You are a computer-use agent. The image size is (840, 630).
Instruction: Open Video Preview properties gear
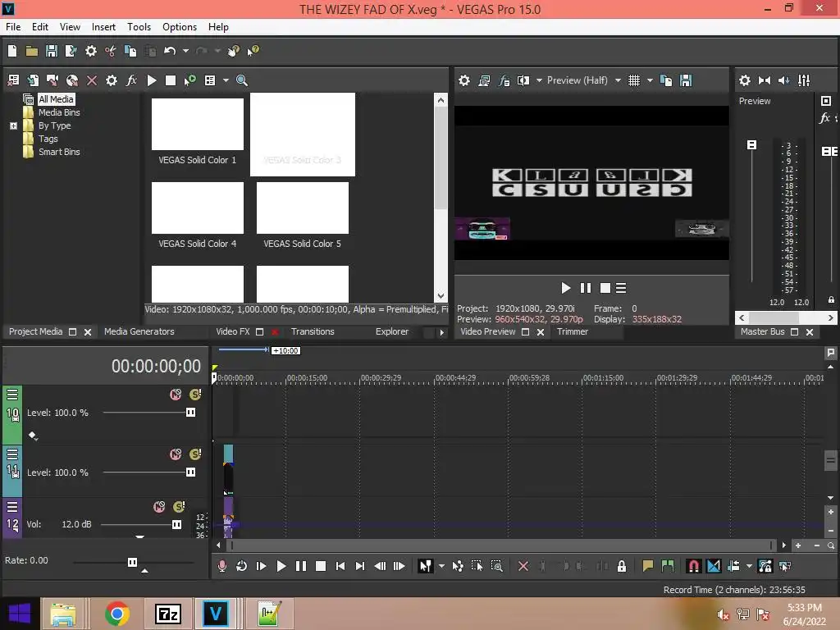click(x=464, y=80)
